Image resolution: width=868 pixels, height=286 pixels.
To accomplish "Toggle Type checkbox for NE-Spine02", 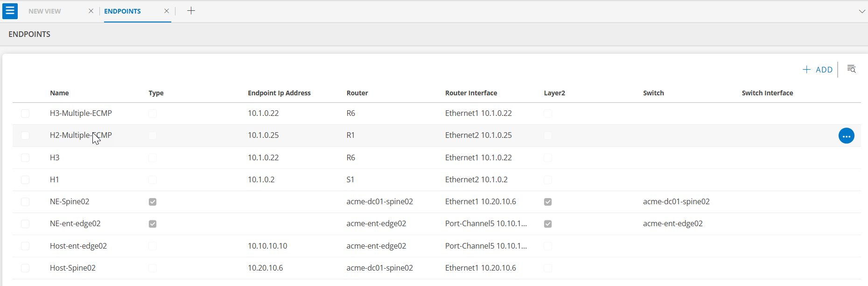I will tap(153, 202).
